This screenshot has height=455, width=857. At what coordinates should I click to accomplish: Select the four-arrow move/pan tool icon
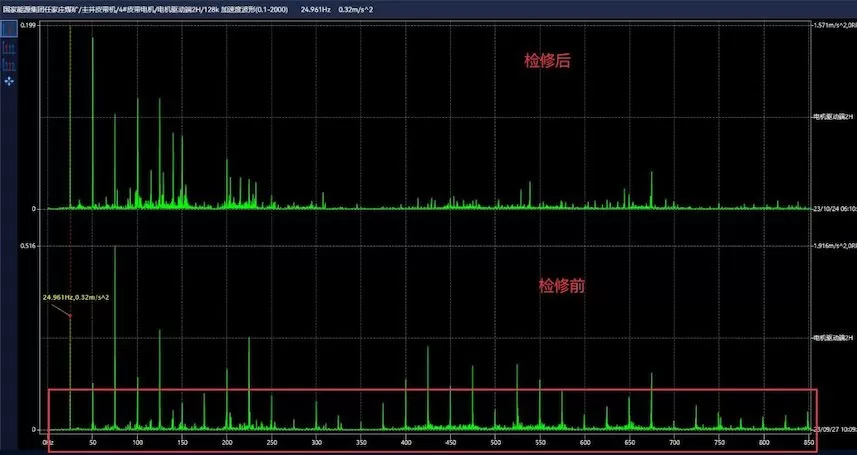9,81
